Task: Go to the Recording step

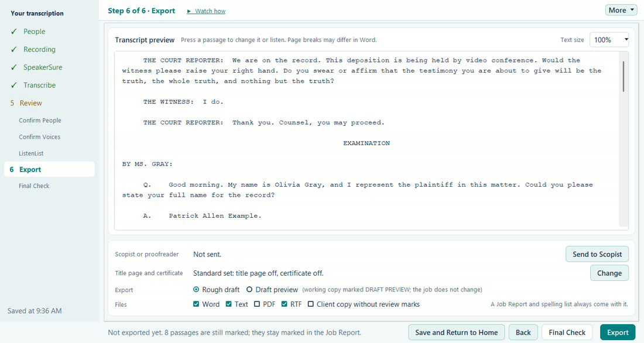Action: [x=39, y=49]
